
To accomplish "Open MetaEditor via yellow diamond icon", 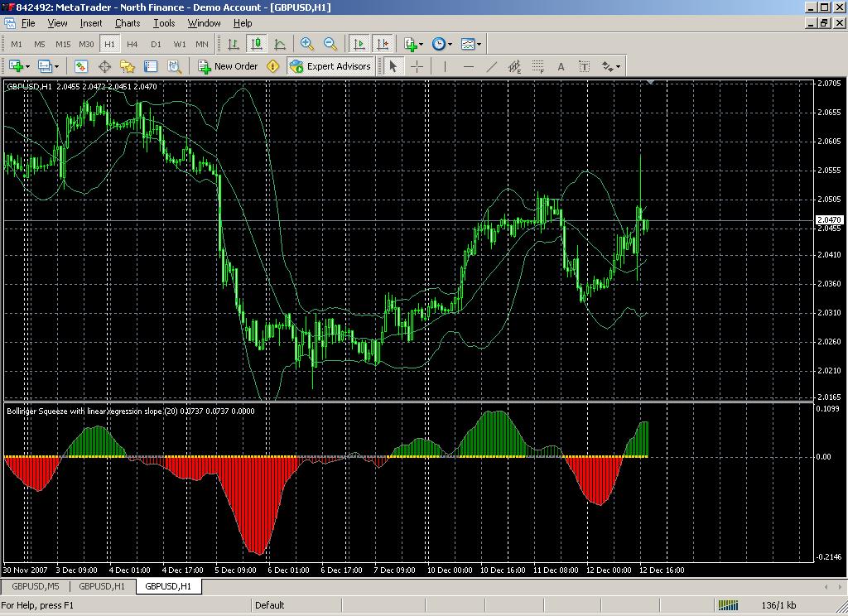I will 273,66.
